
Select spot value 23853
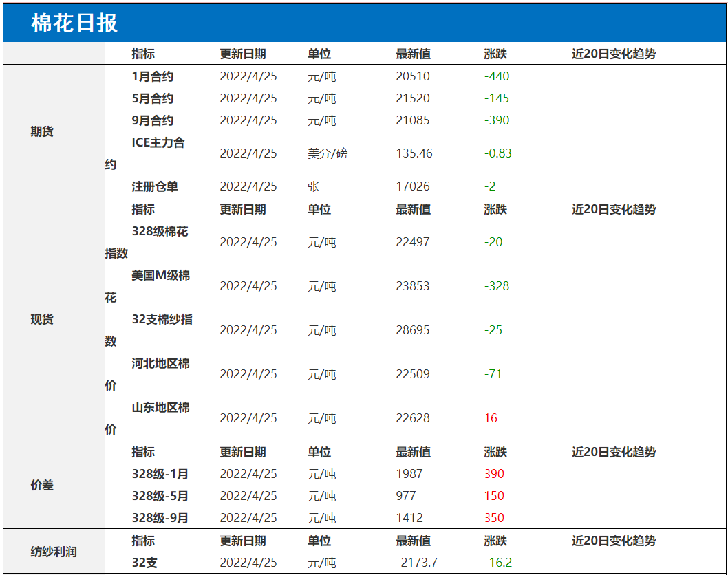pos(413,286)
